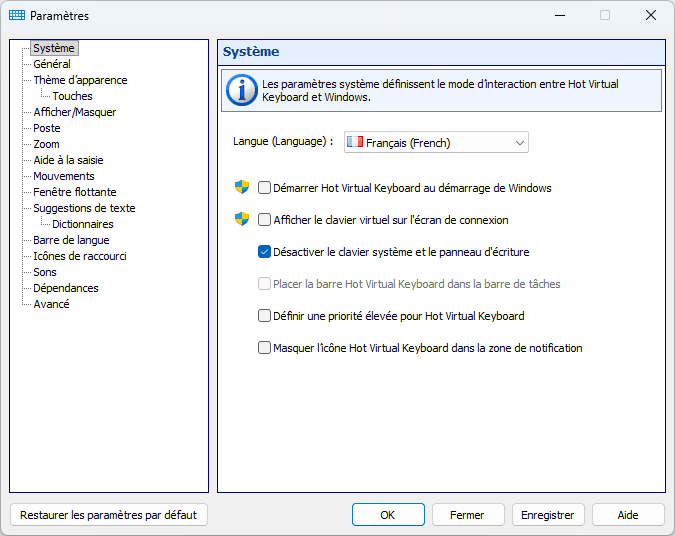Viewport: 675px width, 536px height.
Task: Check Masquer l'icône dans la zone de notification
Action: [264, 347]
